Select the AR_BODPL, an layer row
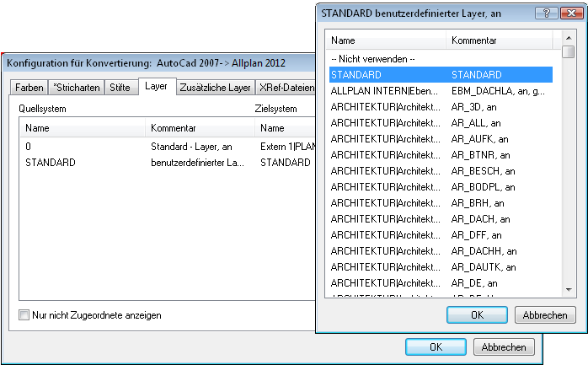Image resolution: width=588 pixels, height=365 pixels. [x=441, y=187]
